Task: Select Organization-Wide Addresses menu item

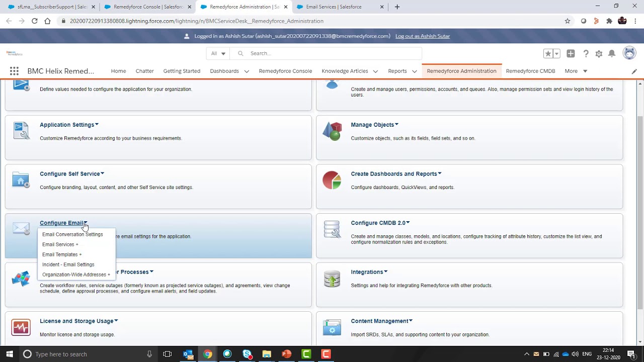Action: (x=76, y=275)
